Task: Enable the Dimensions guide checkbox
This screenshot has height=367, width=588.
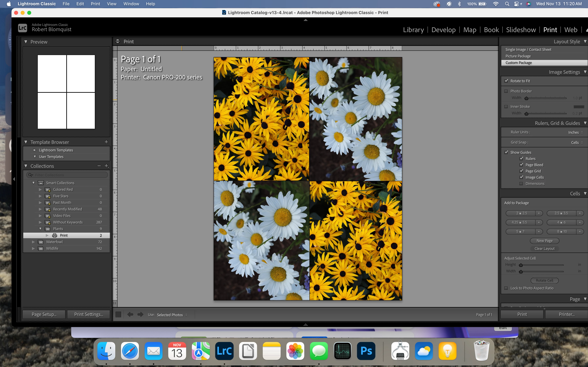Action: [521, 184]
